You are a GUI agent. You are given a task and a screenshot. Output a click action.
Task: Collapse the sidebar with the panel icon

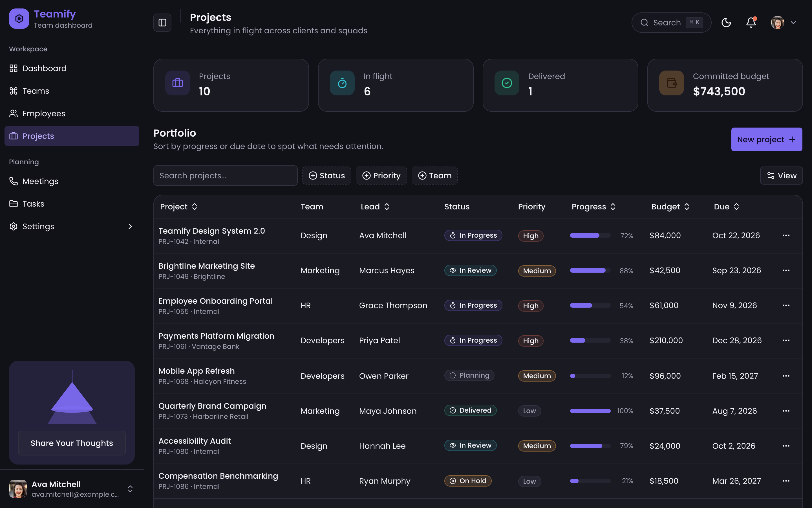coord(162,23)
